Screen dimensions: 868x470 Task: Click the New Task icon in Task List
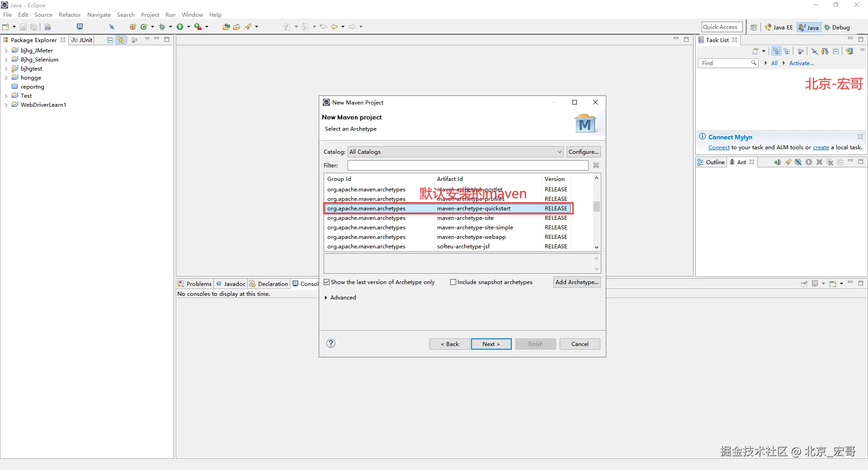click(x=755, y=51)
